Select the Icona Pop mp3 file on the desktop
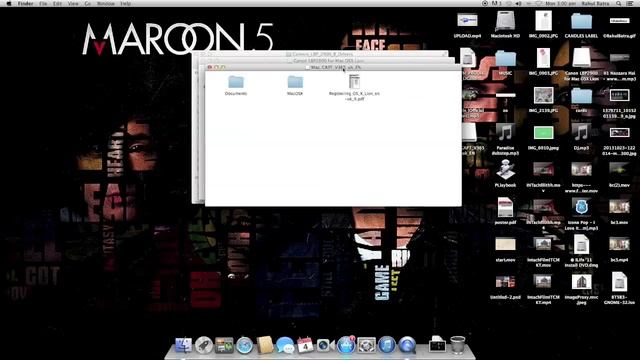 click(581, 207)
